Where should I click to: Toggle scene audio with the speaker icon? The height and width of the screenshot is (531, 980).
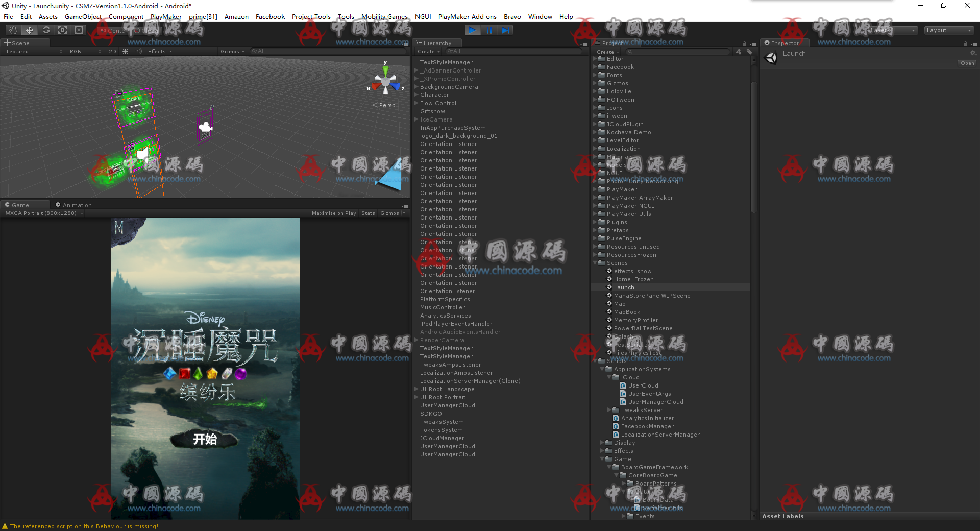[x=139, y=51]
